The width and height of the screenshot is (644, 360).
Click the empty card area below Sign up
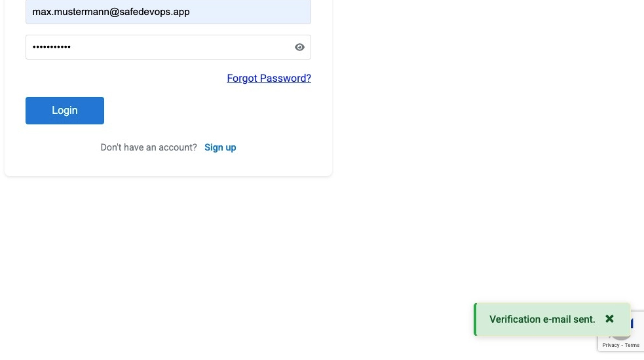tap(168, 165)
